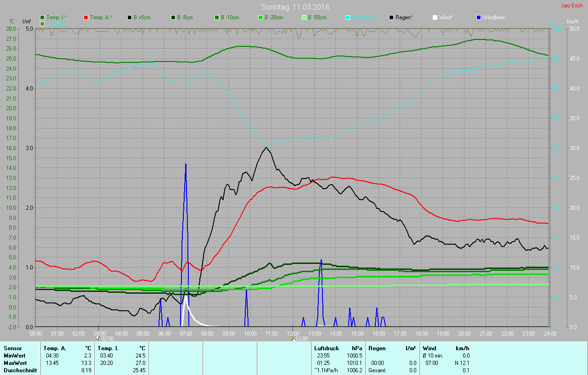Select the black B +5cm legend swatch
Screen dimensions: 588x375
pyautogui.click(x=130, y=17)
